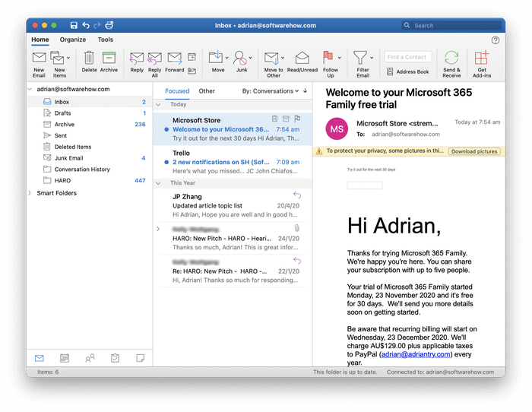Open the Trello notifications message
Screen dimensions: 532x412
point(233,162)
